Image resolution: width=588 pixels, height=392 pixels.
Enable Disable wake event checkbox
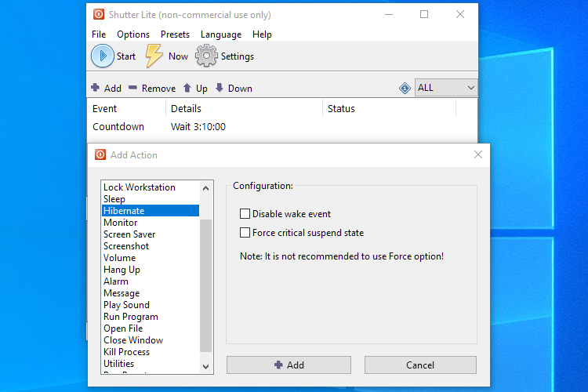[245, 214]
